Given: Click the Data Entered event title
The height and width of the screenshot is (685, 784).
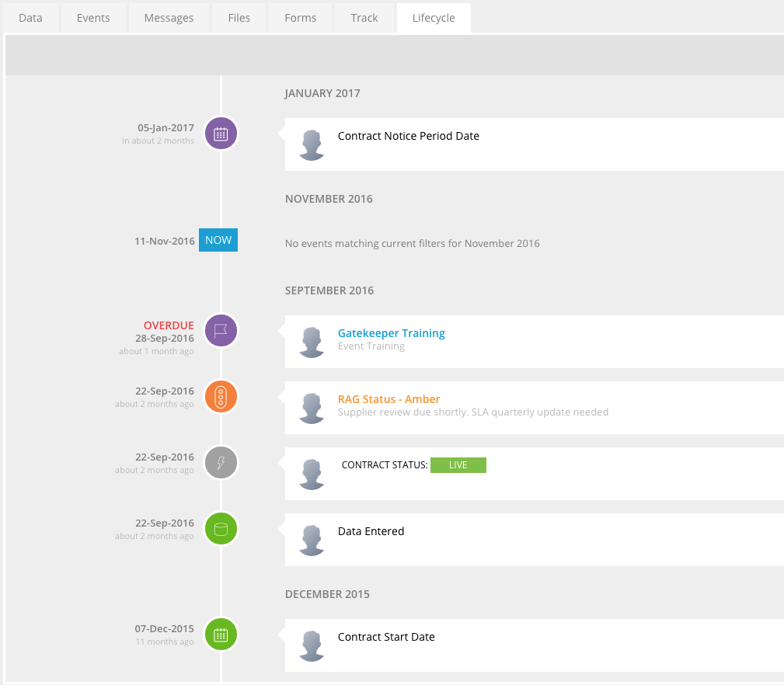Looking at the screenshot, I should pyautogui.click(x=371, y=531).
